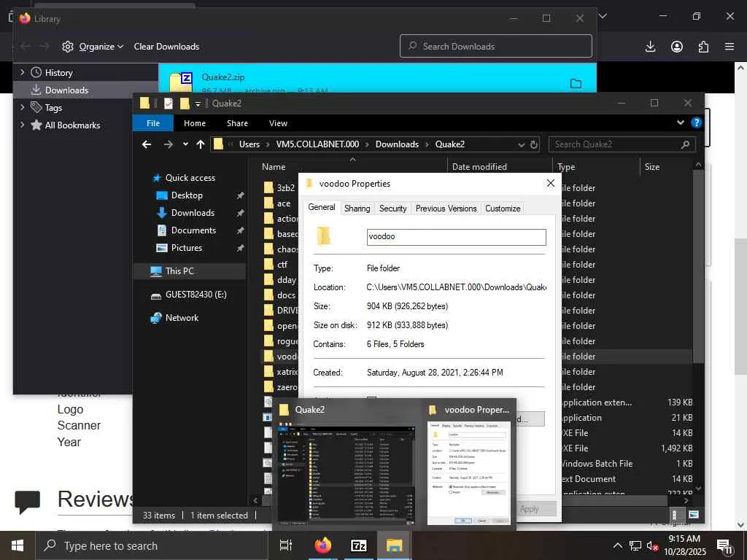Switch to Sharing tab in voodoo Properties
Screen dimensions: 747x560
click(357, 209)
